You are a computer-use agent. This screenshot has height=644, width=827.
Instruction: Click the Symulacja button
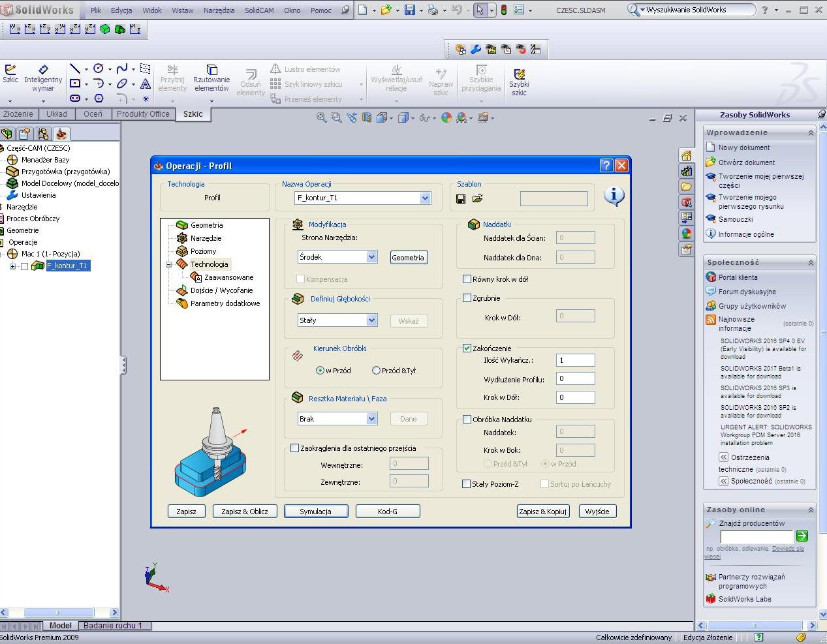point(316,512)
